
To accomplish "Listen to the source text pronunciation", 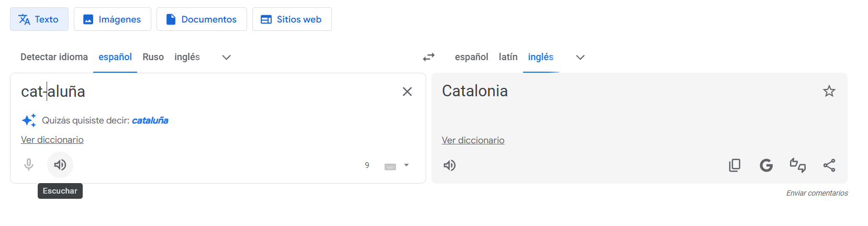I will pos(60,165).
